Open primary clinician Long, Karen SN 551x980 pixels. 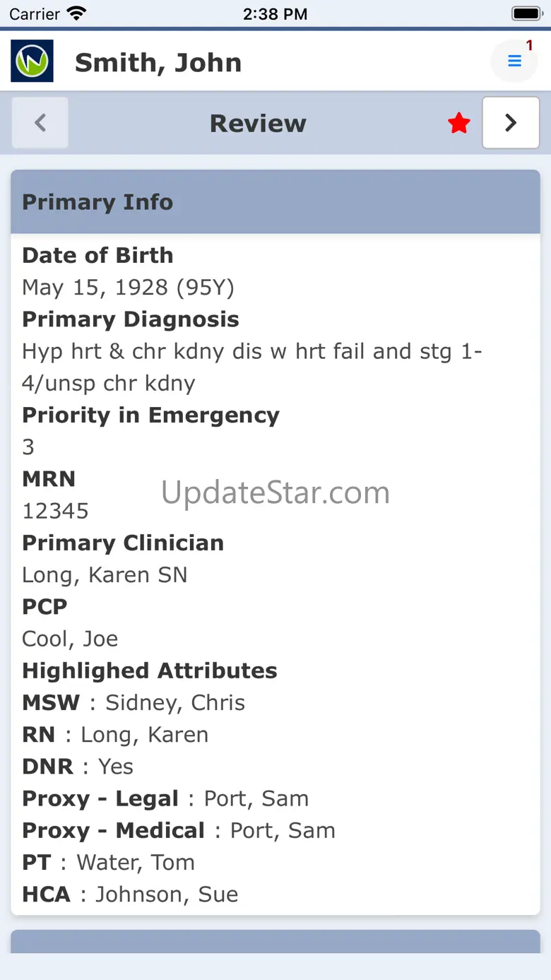(x=105, y=575)
